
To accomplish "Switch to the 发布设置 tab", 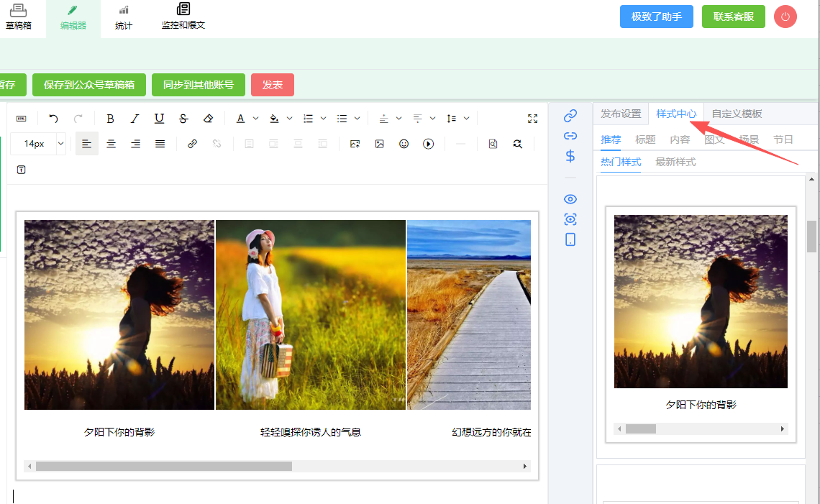I will click(x=621, y=114).
